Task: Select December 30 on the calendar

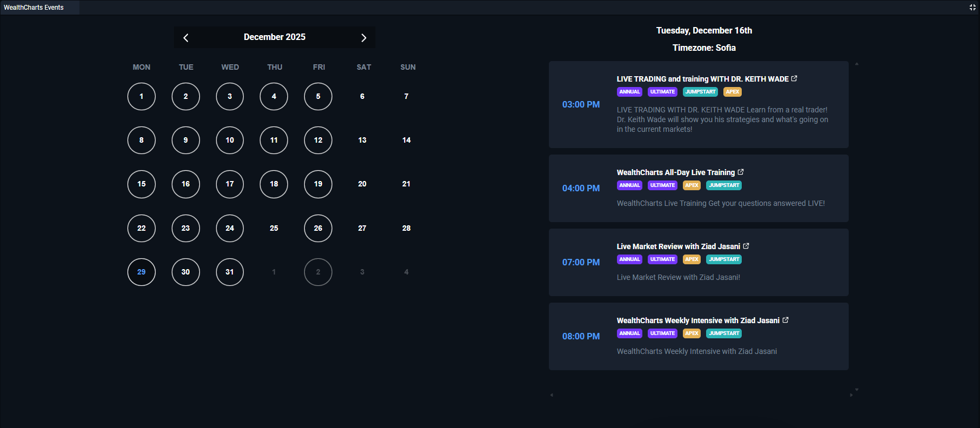Action: [186, 272]
